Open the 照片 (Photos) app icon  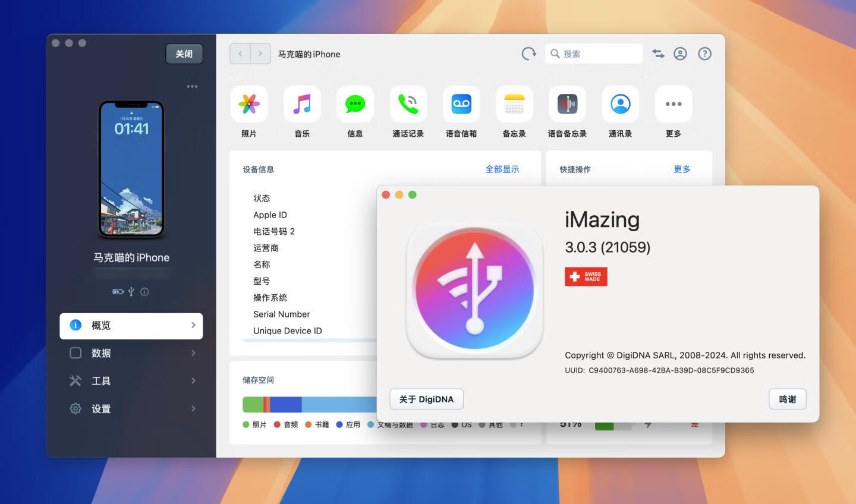(x=249, y=104)
